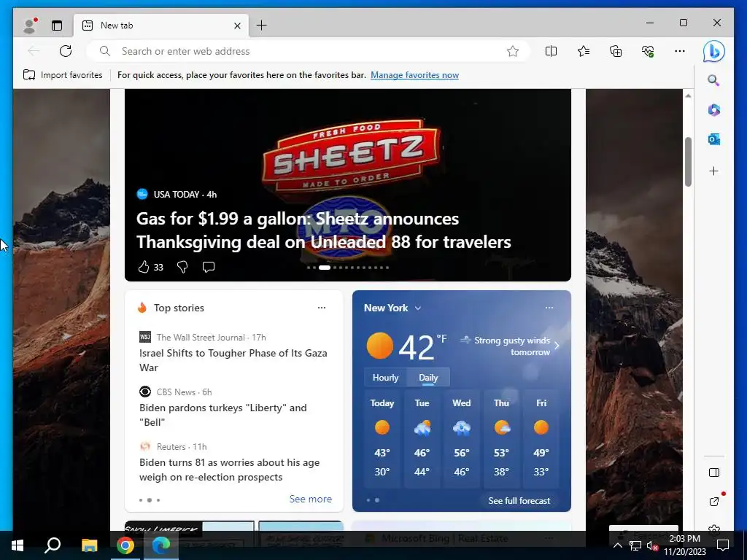The height and width of the screenshot is (560, 747).
Task: Open the Sheetz Thanksgiving deal headline
Action: (323, 230)
